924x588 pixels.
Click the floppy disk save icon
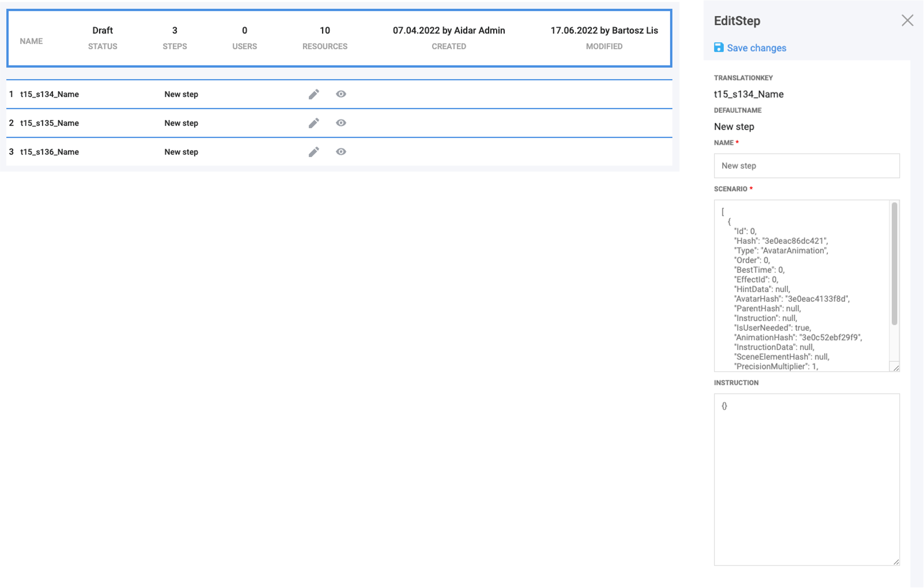coord(718,48)
